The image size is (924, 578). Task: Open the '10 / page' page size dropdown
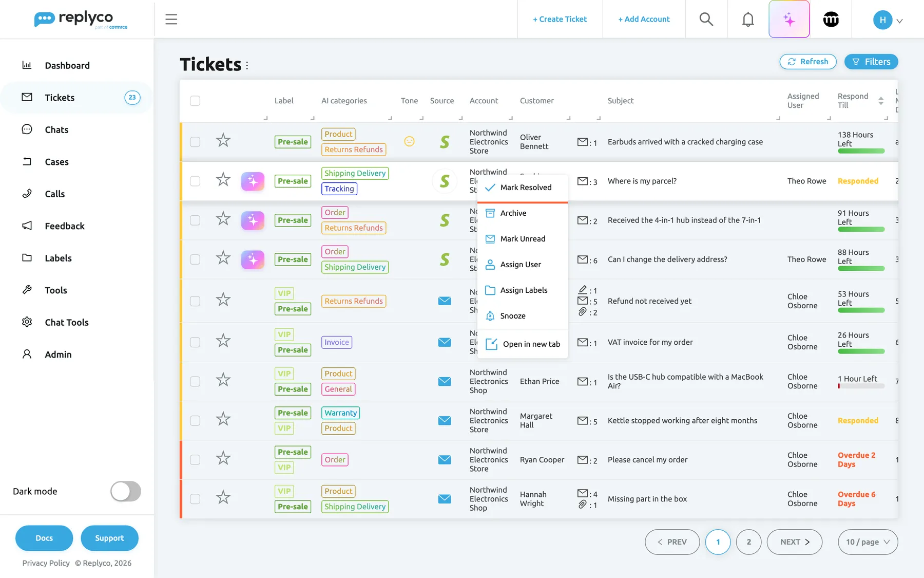point(868,542)
